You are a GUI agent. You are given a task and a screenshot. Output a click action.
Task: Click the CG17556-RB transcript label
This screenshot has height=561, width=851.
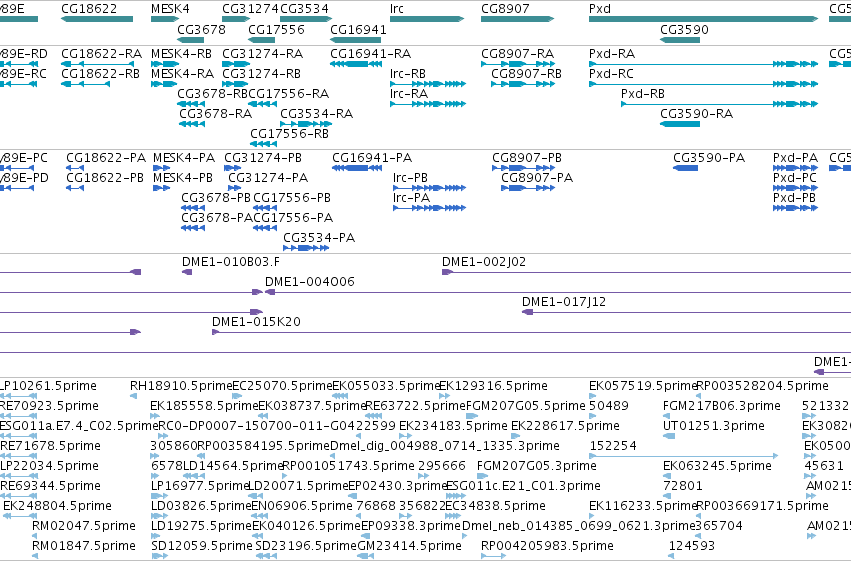click(289, 134)
